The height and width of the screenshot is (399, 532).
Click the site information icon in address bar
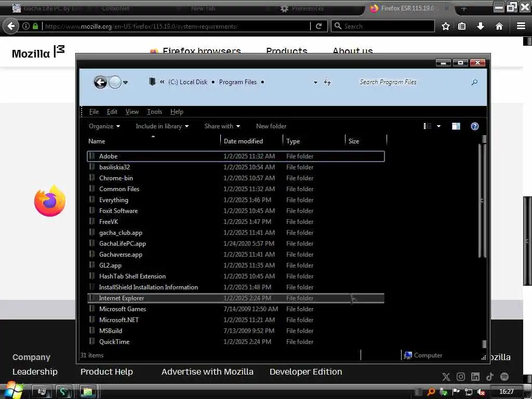(x=26, y=26)
